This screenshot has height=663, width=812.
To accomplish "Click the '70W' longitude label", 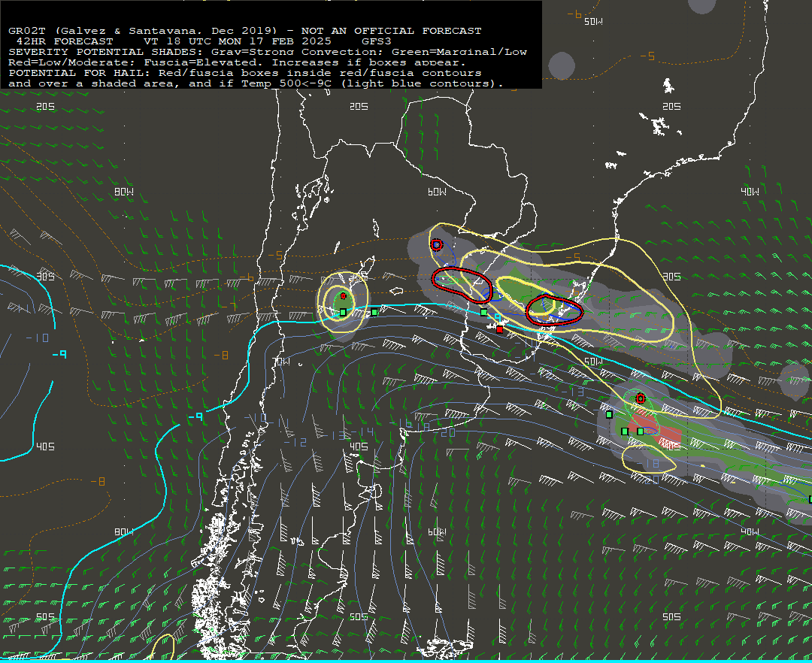I will click(281, 362).
